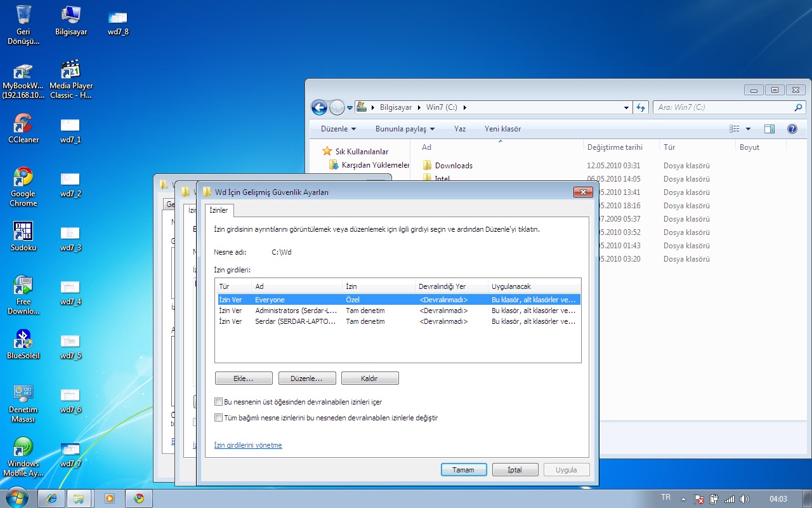Select the İzinler tab

(x=218, y=210)
